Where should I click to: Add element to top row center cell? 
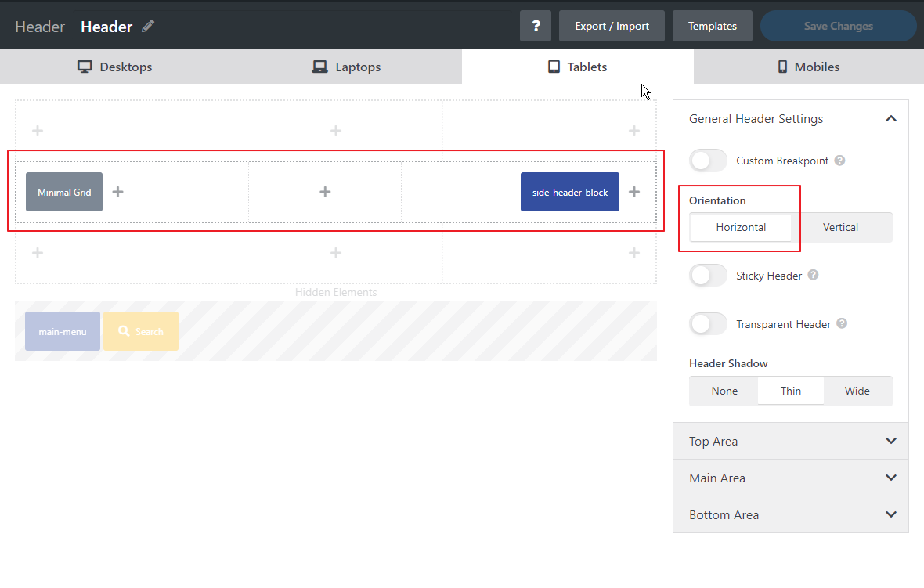336,131
